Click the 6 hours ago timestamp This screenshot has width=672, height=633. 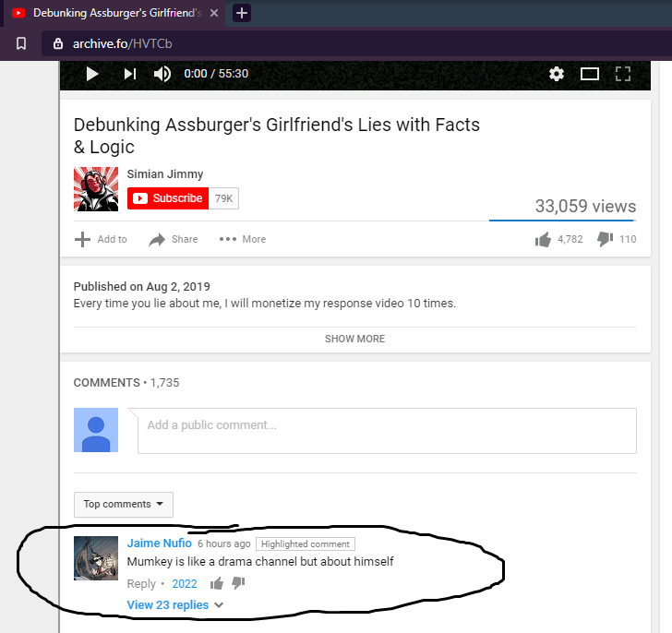223,543
